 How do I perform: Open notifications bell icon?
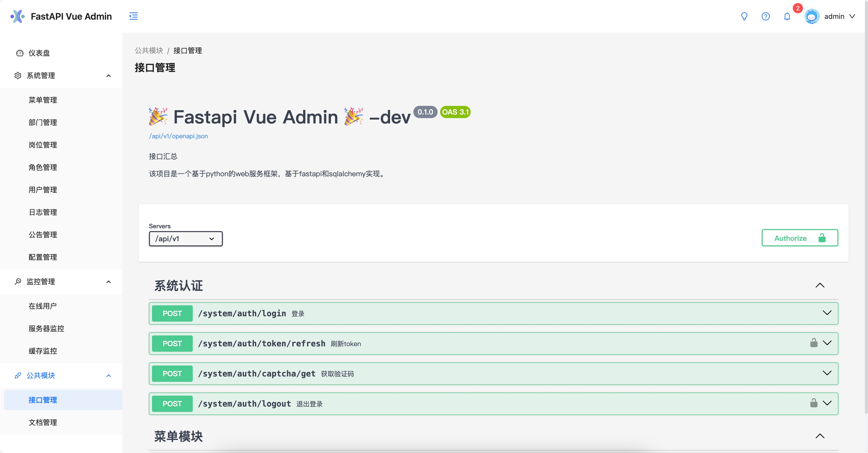coord(787,16)
